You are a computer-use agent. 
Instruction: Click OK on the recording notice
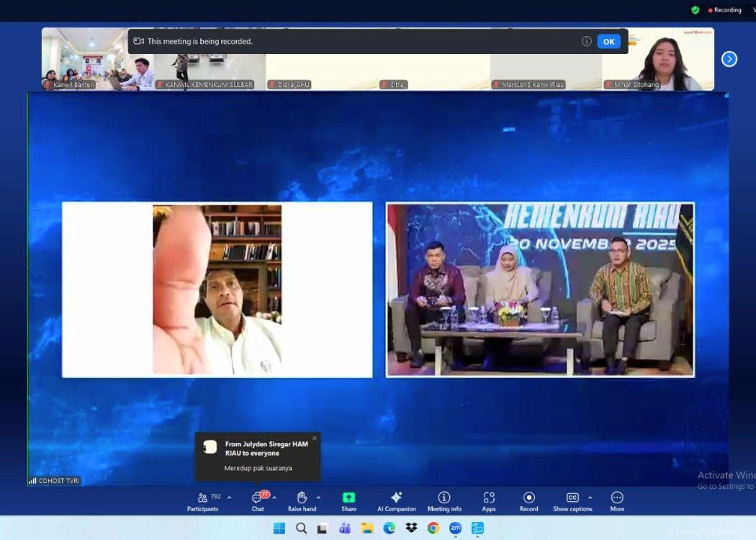pyautogui.click(x=608, y=42)
